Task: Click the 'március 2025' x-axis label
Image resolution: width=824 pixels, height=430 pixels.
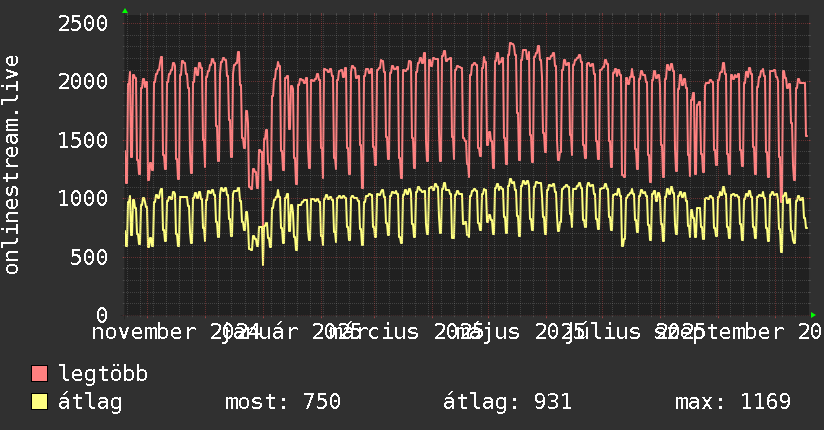Action: pos(407,332)
